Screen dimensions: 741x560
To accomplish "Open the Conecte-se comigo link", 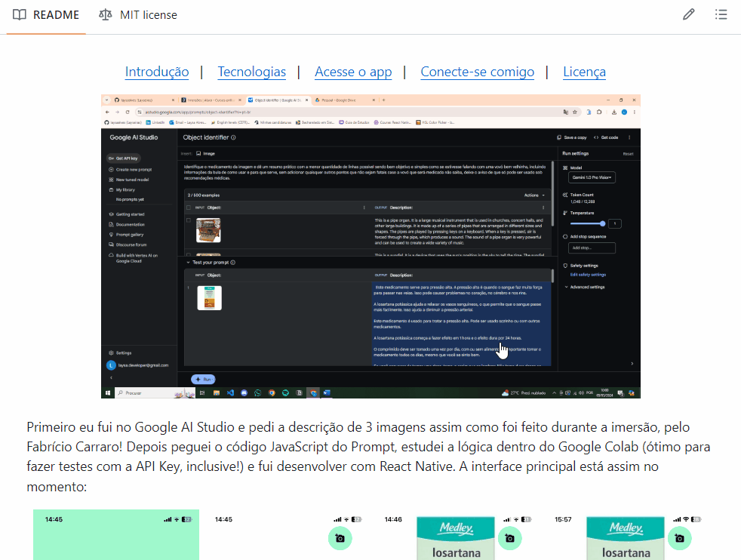I will [477, 72].
